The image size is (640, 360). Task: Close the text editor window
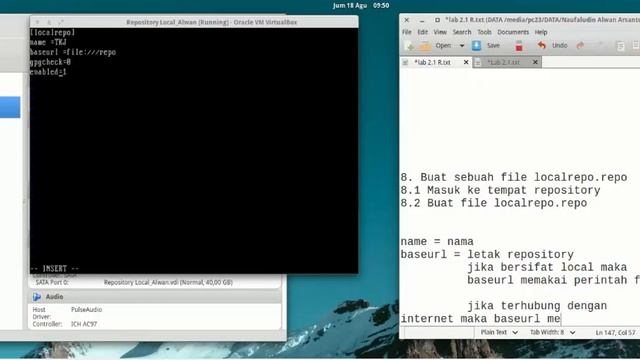point(407,20)
